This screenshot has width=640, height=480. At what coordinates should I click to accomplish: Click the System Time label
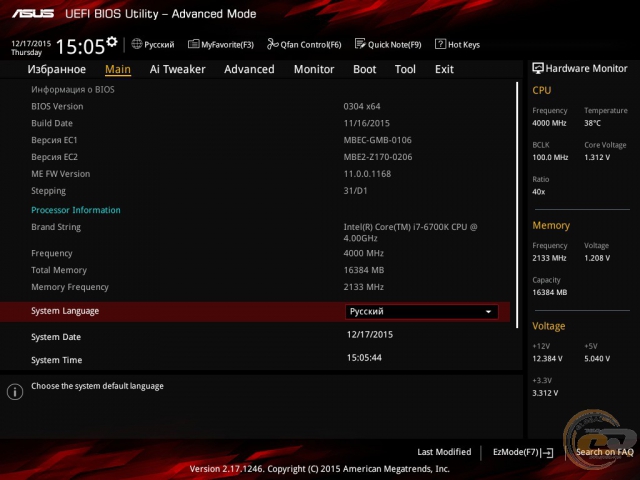tap(57, 360)
